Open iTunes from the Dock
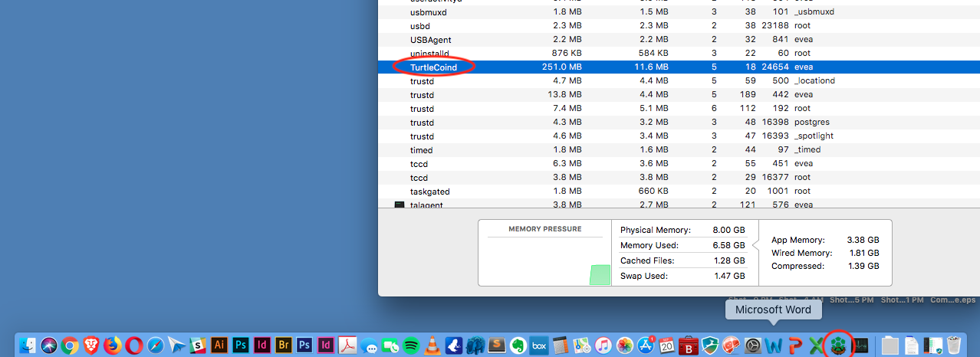Image resolution: width=980 pixels, height=357 pixels. 603,345
